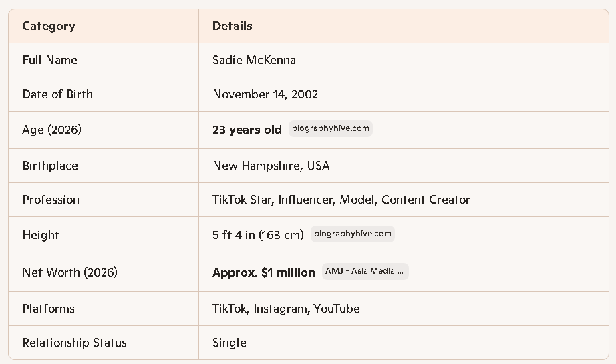Click the "New Hampshire, USA" cell text

[271, 166]
